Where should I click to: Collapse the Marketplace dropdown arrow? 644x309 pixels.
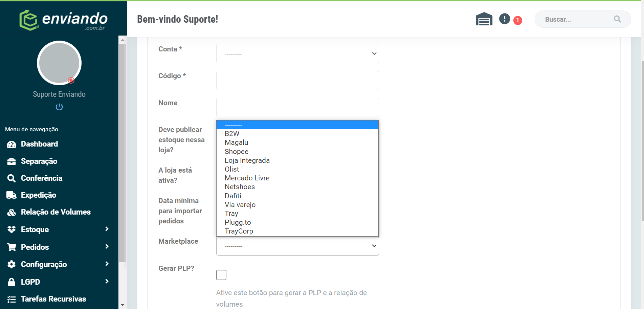click(374, 246)
